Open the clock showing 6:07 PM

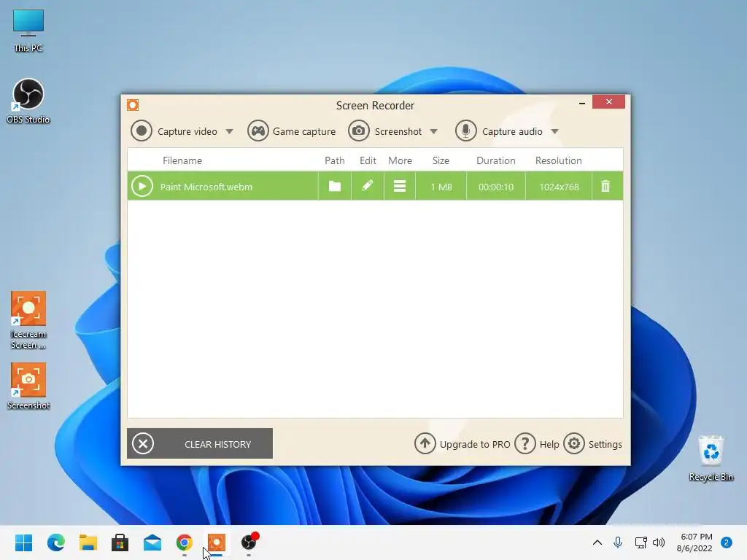click(694, 542)
